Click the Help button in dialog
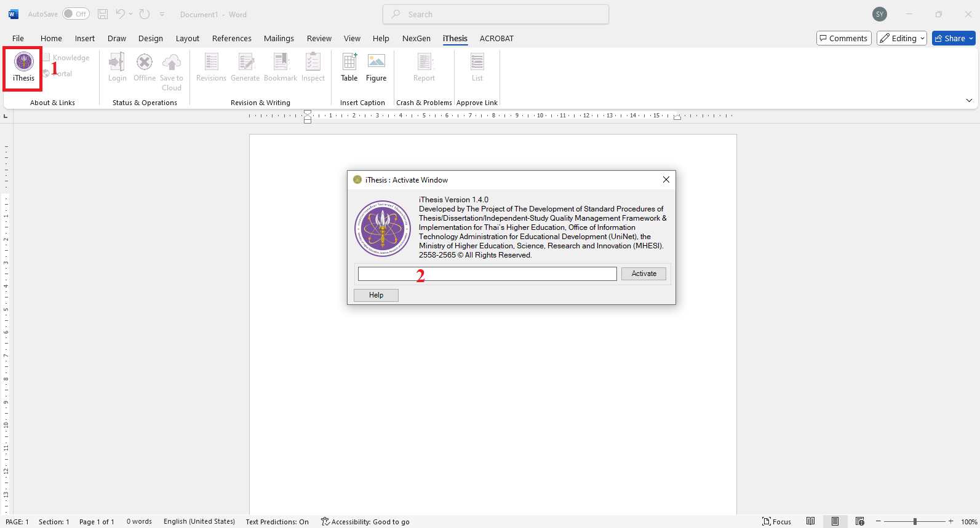The height and width of the screenshot is (528, 980). click(376, 295)
